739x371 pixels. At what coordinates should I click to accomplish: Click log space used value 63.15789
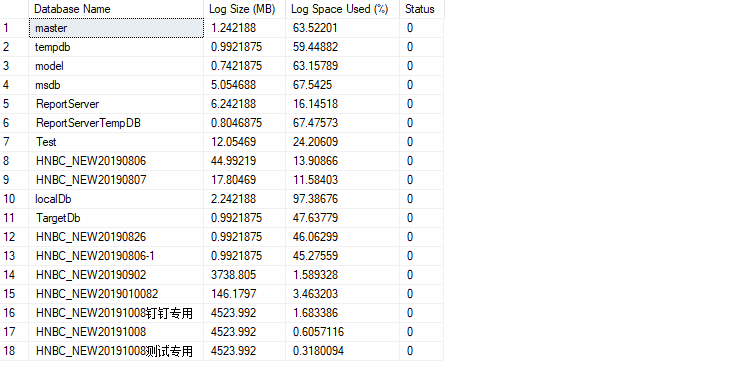pyautogui.click(x=315, y=66)
